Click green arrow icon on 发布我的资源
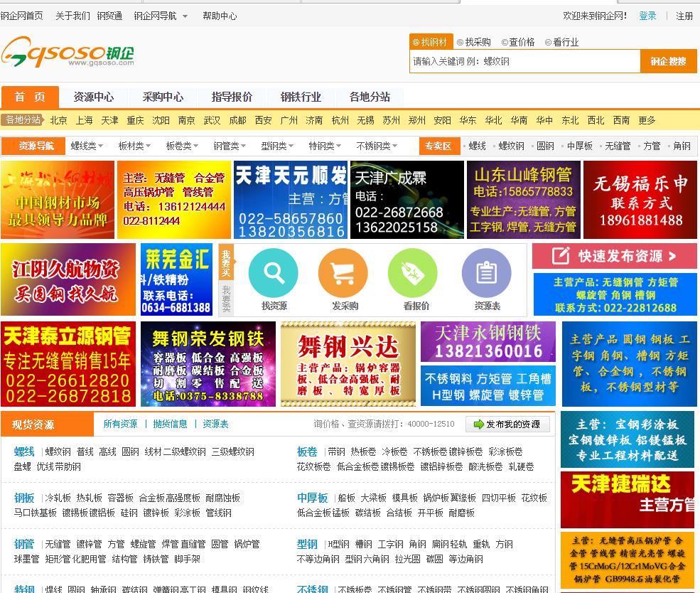 click(x=478, y=424)
